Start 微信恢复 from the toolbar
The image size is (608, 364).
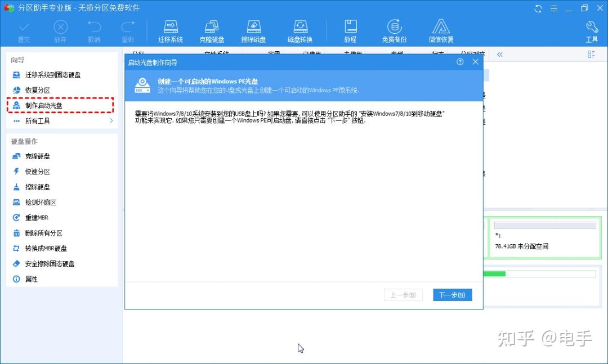(x=441, y=30)
